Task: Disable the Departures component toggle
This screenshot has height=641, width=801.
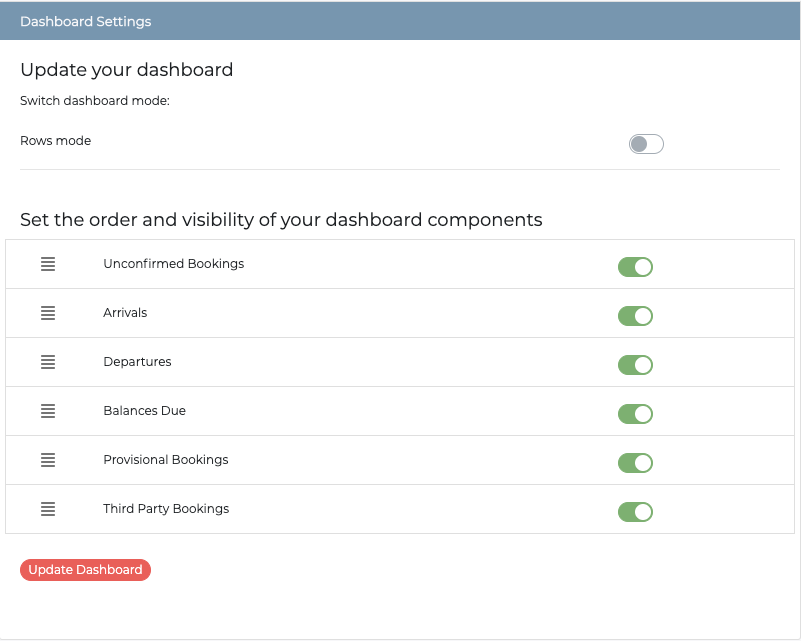Action: coord(635,365)
